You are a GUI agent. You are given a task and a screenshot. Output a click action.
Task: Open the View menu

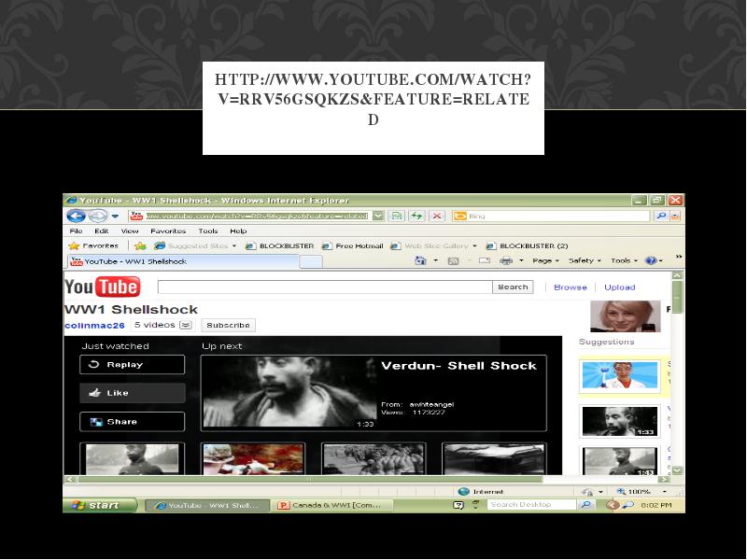(x=129, y=231)
